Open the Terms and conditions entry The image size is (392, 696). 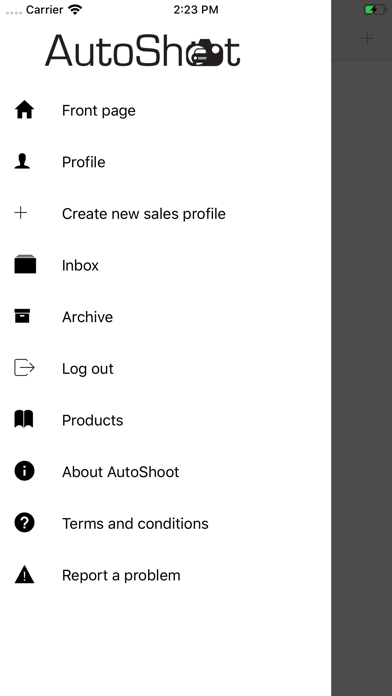166,523
